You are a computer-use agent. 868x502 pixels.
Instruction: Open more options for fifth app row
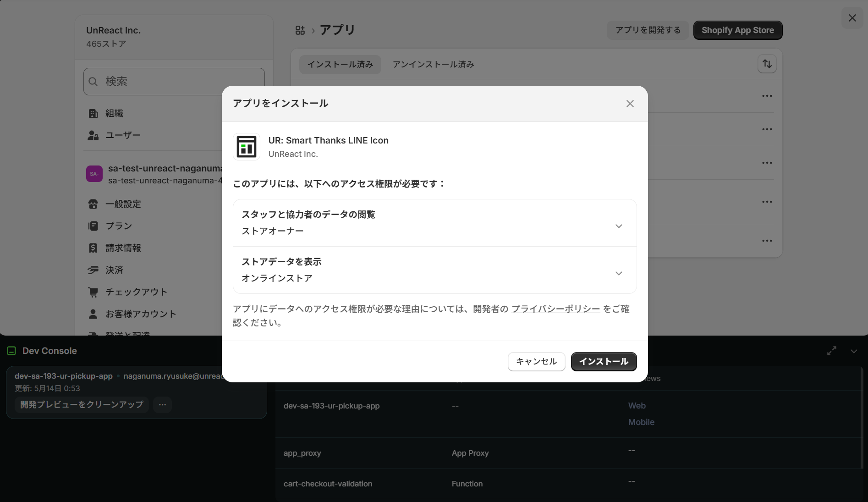[x=767, y=241]
